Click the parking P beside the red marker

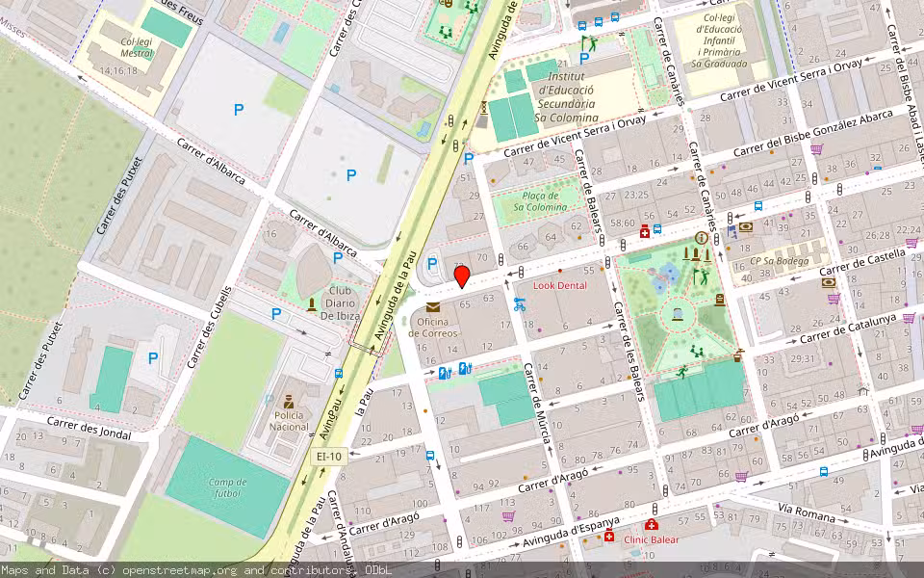click(x=432, y=264)
